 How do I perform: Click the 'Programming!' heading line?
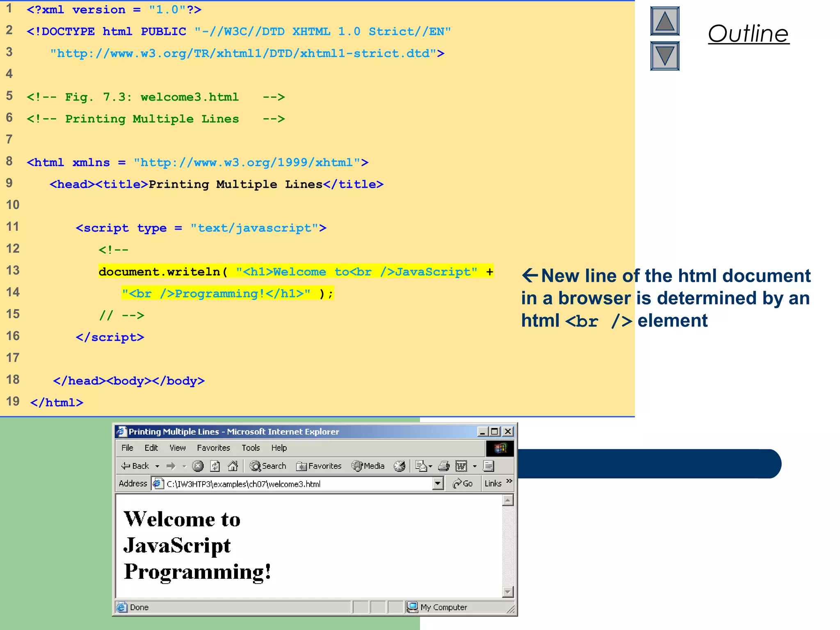click(x=198, y=572)
